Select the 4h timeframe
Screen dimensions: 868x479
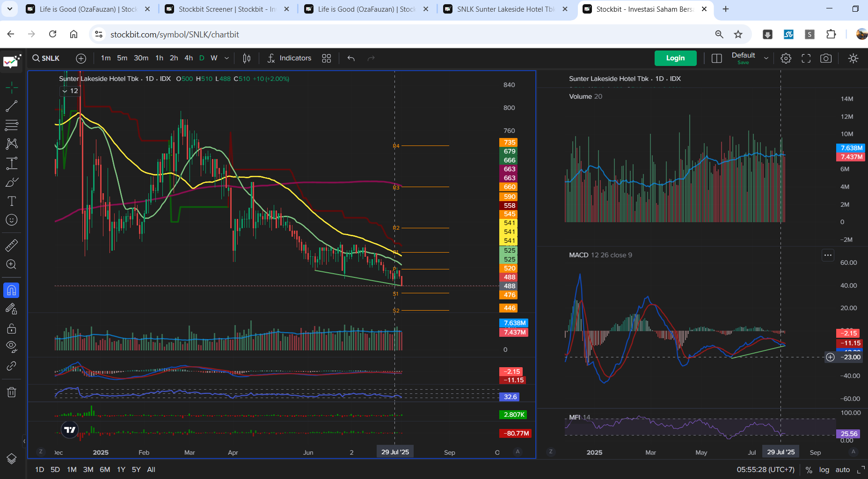189,58
